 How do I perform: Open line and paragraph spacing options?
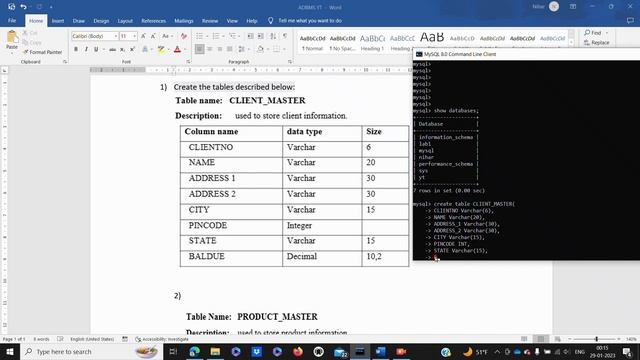coord(242,49)
